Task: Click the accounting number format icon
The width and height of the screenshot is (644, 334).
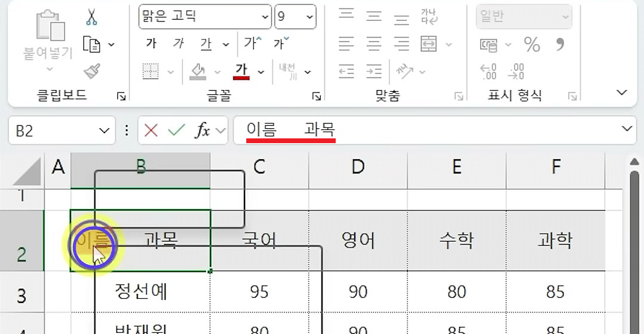Action: [x=488, y=44]
